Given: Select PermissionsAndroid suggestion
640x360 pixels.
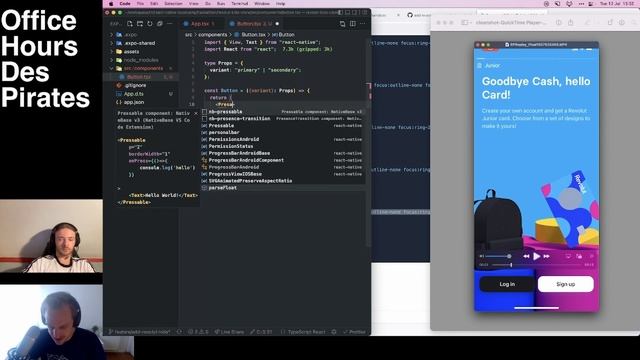Looking at the screenshot, I should (282, 140).
